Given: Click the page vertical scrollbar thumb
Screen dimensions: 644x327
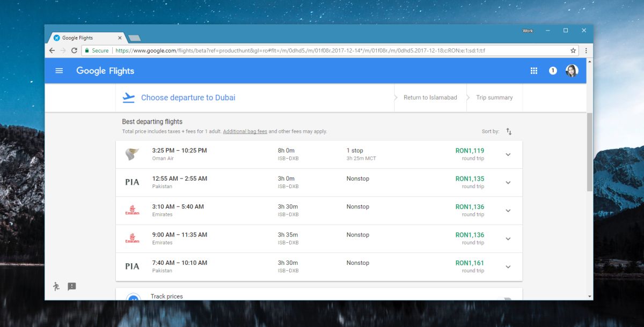Looking at the screenshot, I should tap(590, 152).
